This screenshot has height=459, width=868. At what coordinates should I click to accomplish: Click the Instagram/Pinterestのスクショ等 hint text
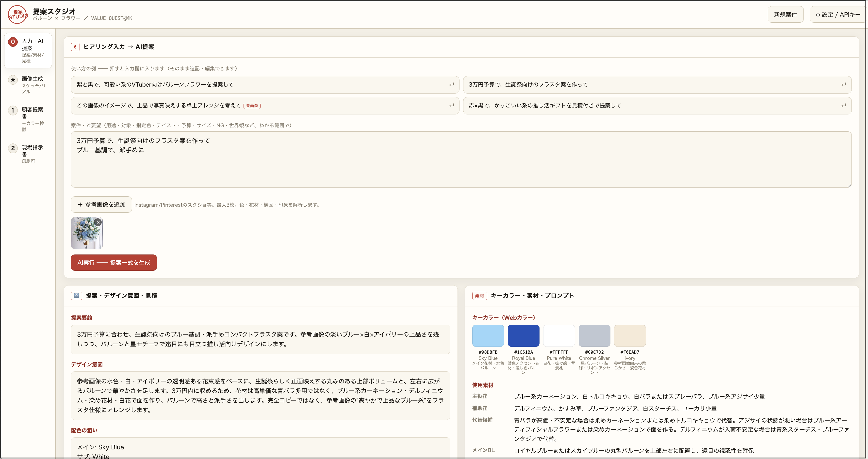point(228,205)
